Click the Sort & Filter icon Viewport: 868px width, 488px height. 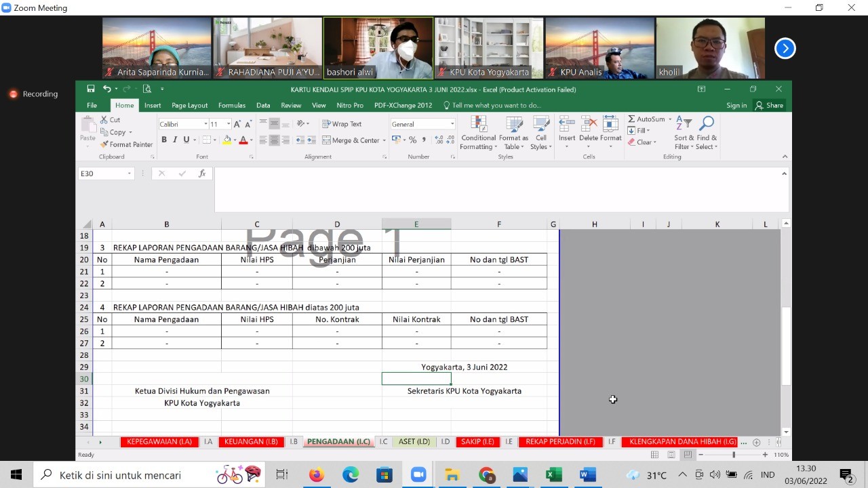(684, 133)
